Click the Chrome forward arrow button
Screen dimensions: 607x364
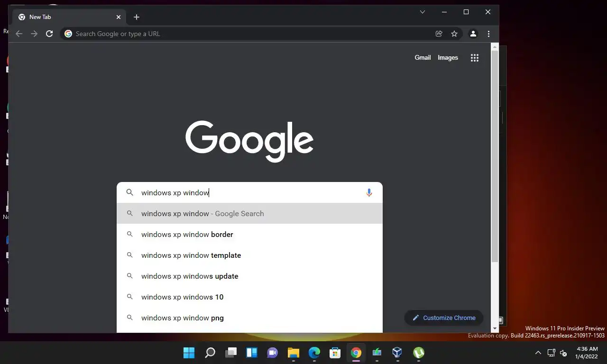pos(34,34)
